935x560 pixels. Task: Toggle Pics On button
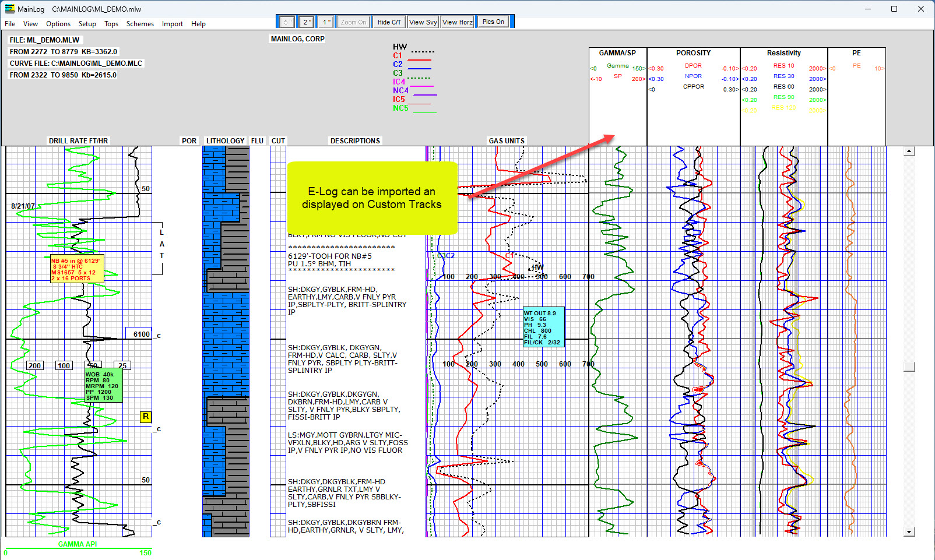point(493,22)
